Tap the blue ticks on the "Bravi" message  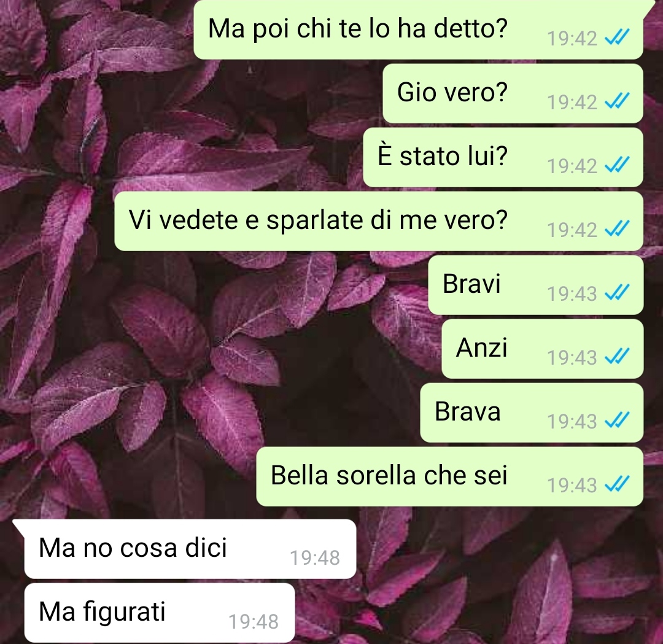(x=618, y=292)
